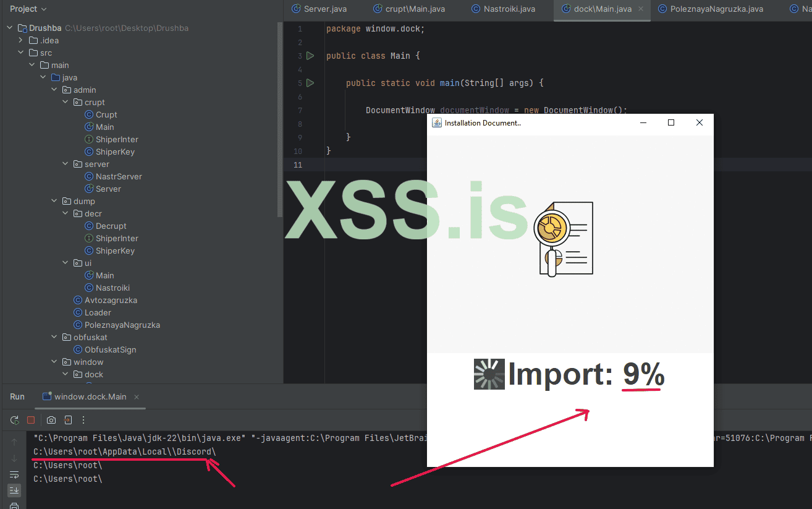The image size is (812, 509).
Task: Select the dock\Main.java editor tab
Action: point(602,9)
